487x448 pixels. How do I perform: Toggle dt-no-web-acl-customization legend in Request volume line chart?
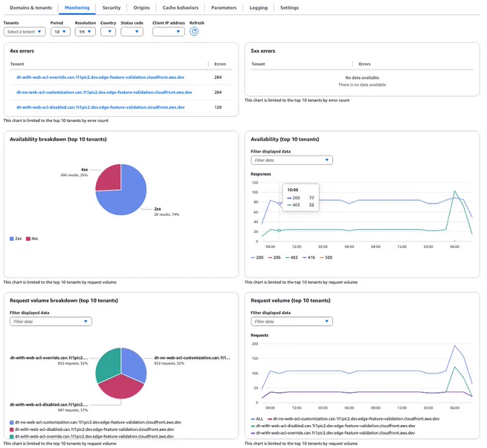click(354, 419)
